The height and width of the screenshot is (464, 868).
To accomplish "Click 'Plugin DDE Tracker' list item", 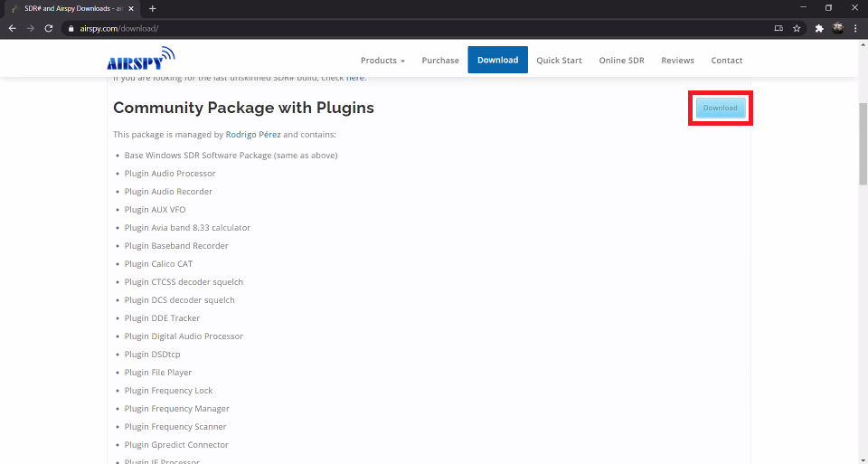I will pyautogui.click(x=162, y=318).
